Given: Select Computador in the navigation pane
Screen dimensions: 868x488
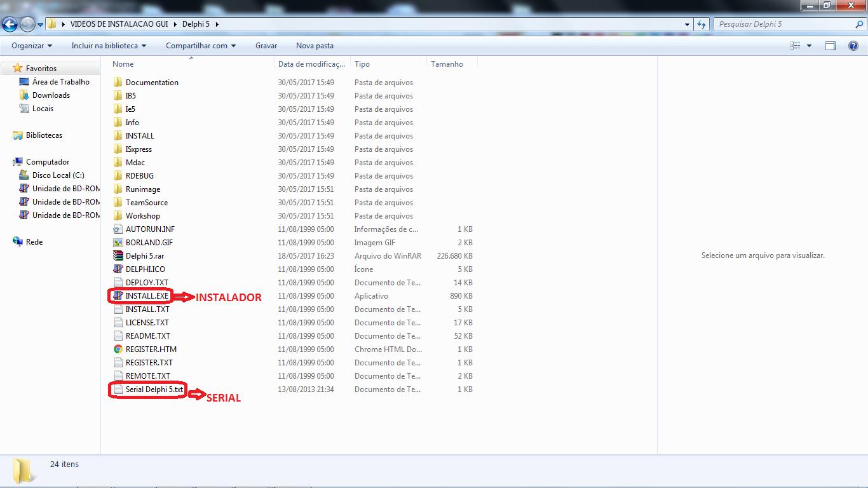Looking at the screenshot, I should click(48, 161).
